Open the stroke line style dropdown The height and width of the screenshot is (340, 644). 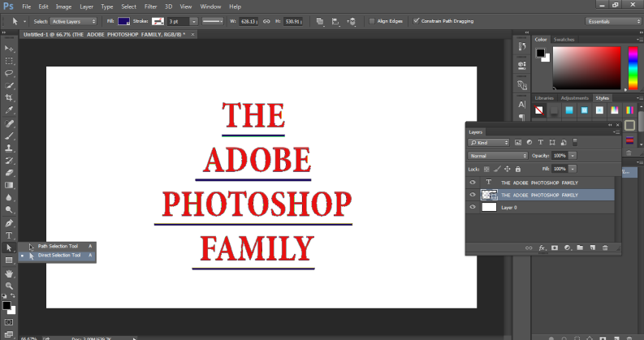pos(213,21)
